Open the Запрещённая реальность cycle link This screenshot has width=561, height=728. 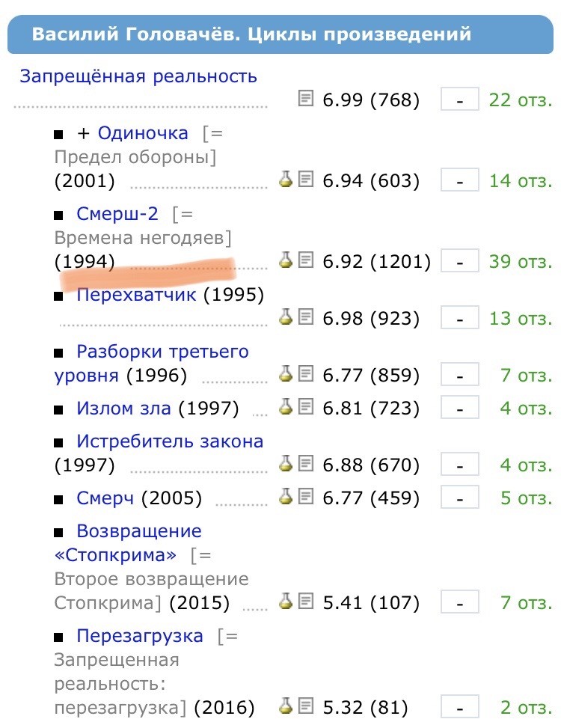point(138,76)
